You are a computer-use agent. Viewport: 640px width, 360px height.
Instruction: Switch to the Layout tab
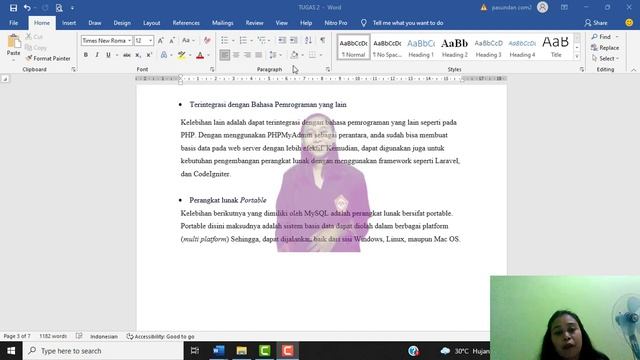(151, 23)
